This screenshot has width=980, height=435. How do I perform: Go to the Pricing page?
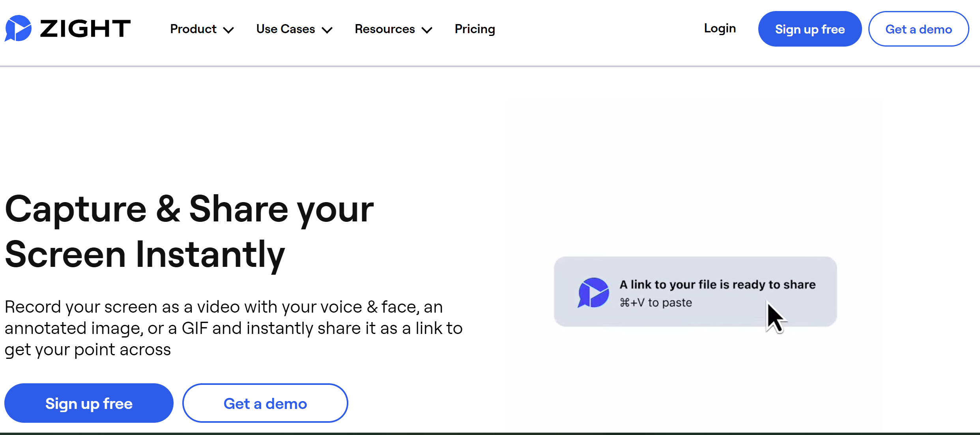click(x=475, y=29)
